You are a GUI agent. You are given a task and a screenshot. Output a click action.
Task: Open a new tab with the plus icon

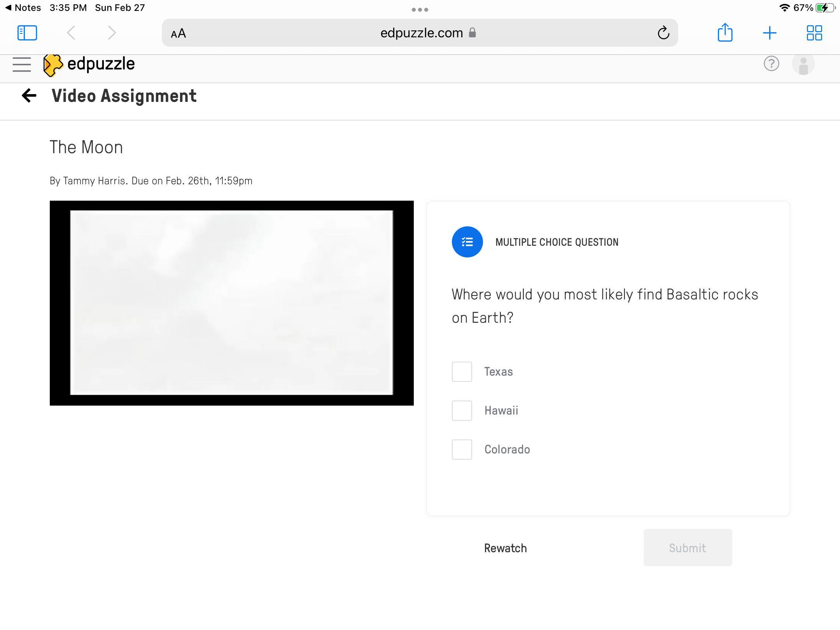tap(770, 33)
